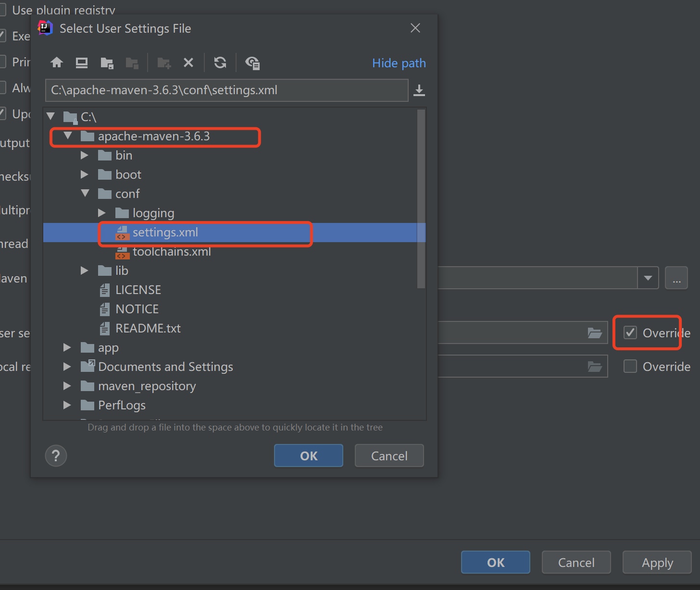This screenshot has height=590, width=700.
Task: Jump to Desktop directory icon
Action: pos(82,62)
